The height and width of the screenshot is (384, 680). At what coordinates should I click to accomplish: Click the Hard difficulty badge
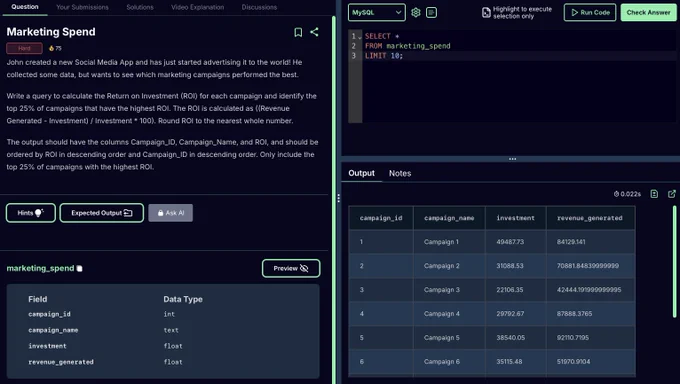(24, 48)
